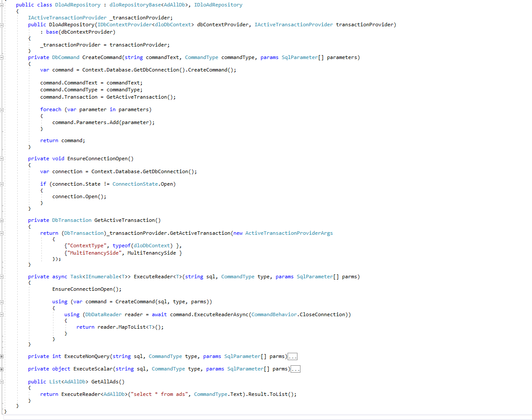Collapse the using var command block
The width and height of the screenshot is (532, 420).
coord(2,302)
